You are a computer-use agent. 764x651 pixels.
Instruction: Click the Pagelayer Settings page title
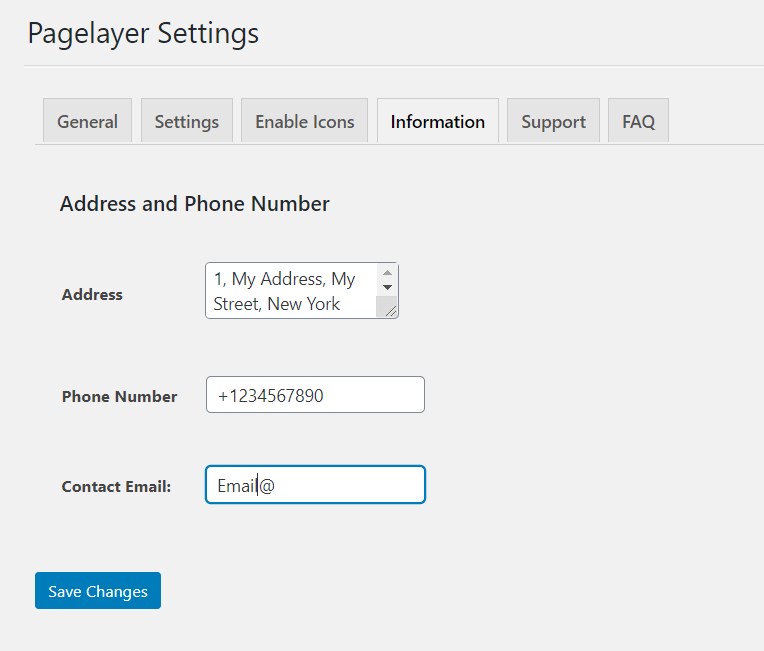click(143, 33)
